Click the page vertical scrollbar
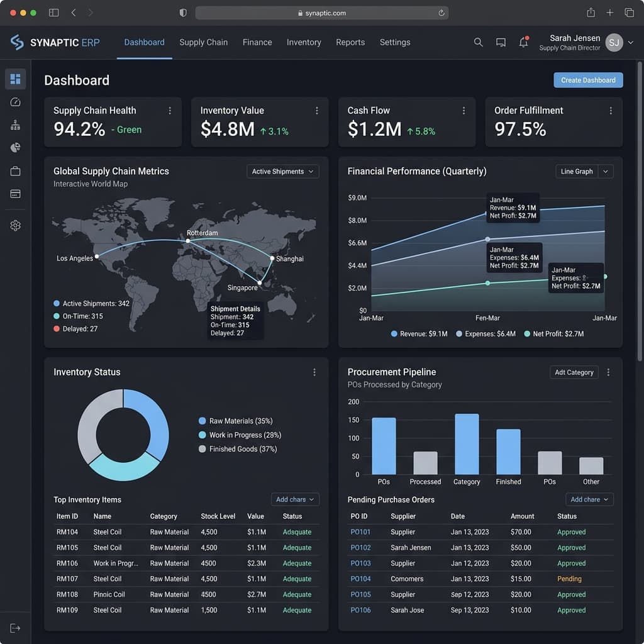The image size is (644, 644). point(640,211)
